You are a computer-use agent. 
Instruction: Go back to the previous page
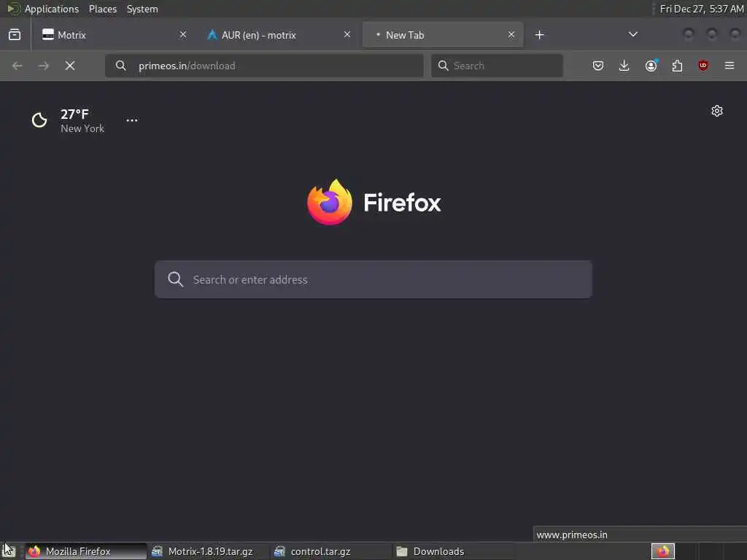pyautogui.click(x=18, y=66)
